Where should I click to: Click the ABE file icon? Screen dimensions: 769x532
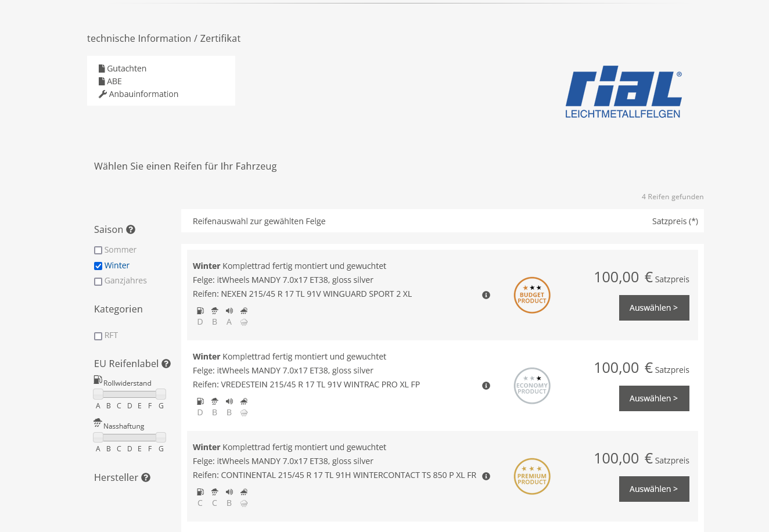click(102, 81)
